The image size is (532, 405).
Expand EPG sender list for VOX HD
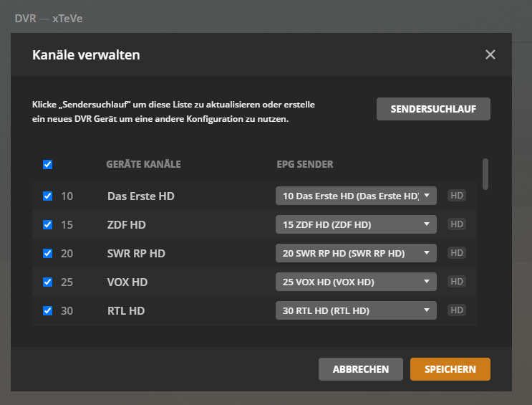coord(356,282)
